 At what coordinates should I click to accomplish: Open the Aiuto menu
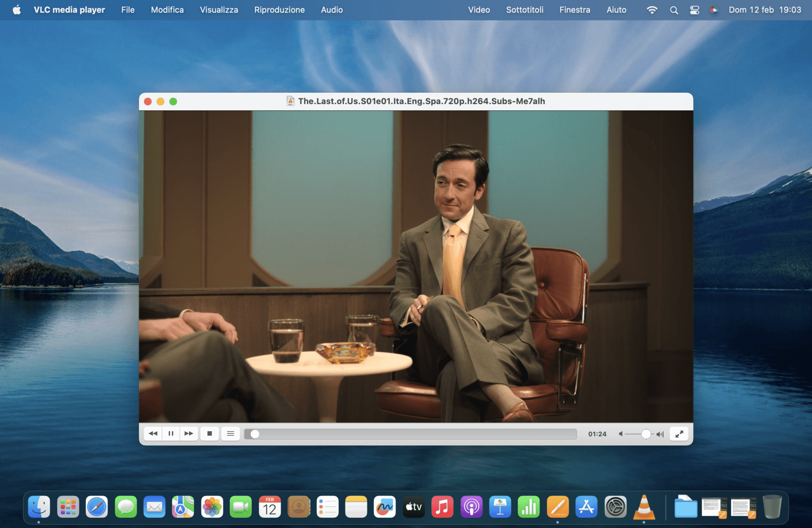click(617, 10)
